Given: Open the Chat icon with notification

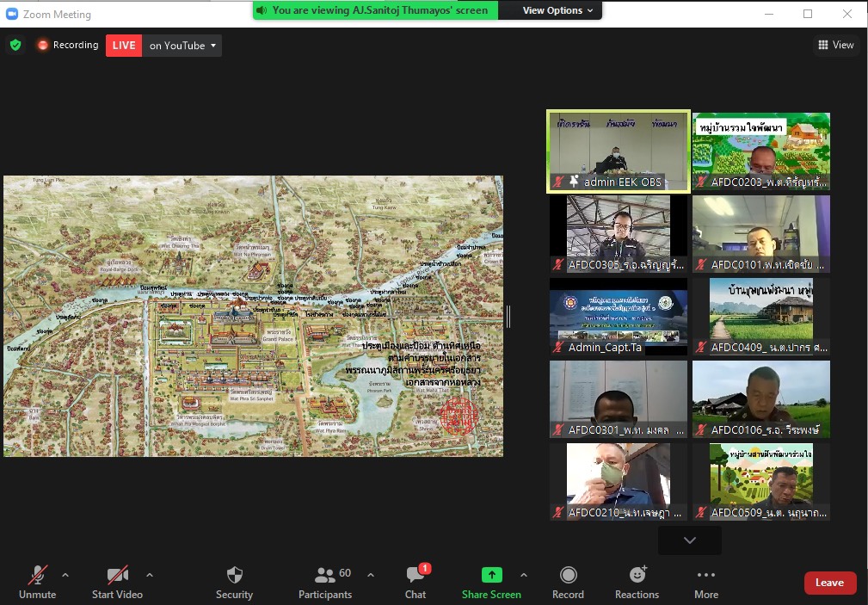Looking at the screenshot, I should 416,575.
